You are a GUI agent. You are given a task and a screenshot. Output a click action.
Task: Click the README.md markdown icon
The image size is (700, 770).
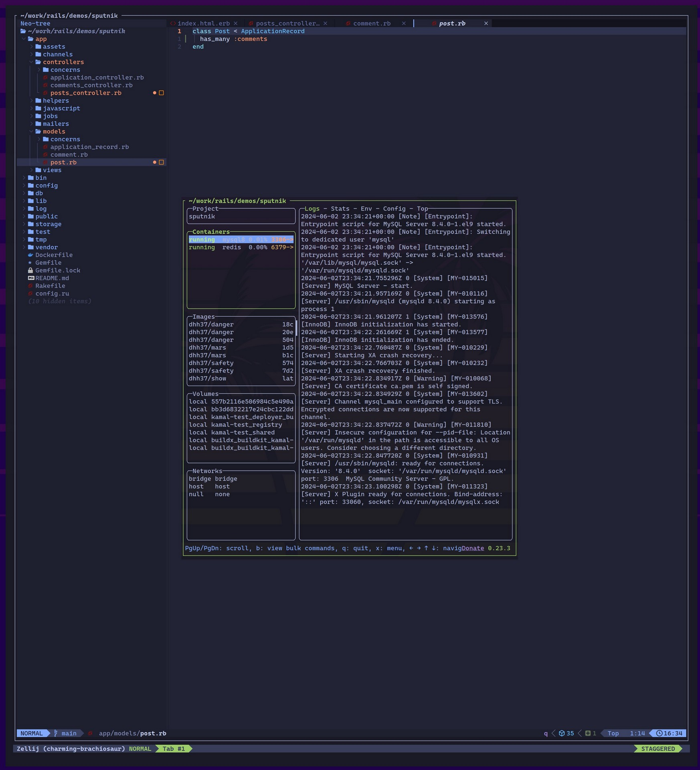[31, 278]
